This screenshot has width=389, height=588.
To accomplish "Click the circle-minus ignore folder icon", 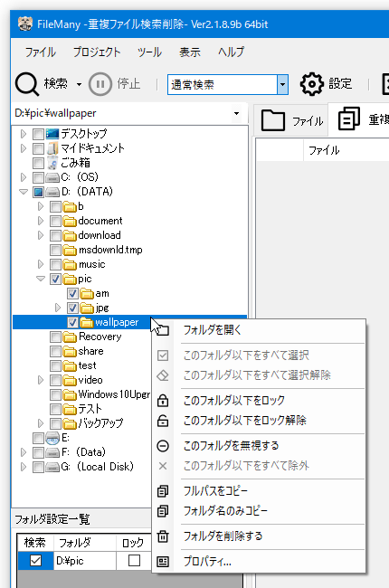I will pos(163,446).
